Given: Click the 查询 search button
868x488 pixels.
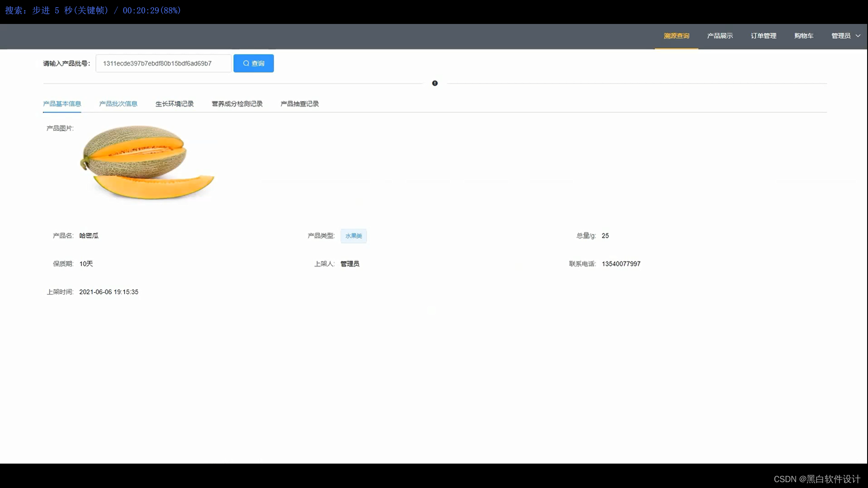Looking at the screenshot, I should pos(253,63).
